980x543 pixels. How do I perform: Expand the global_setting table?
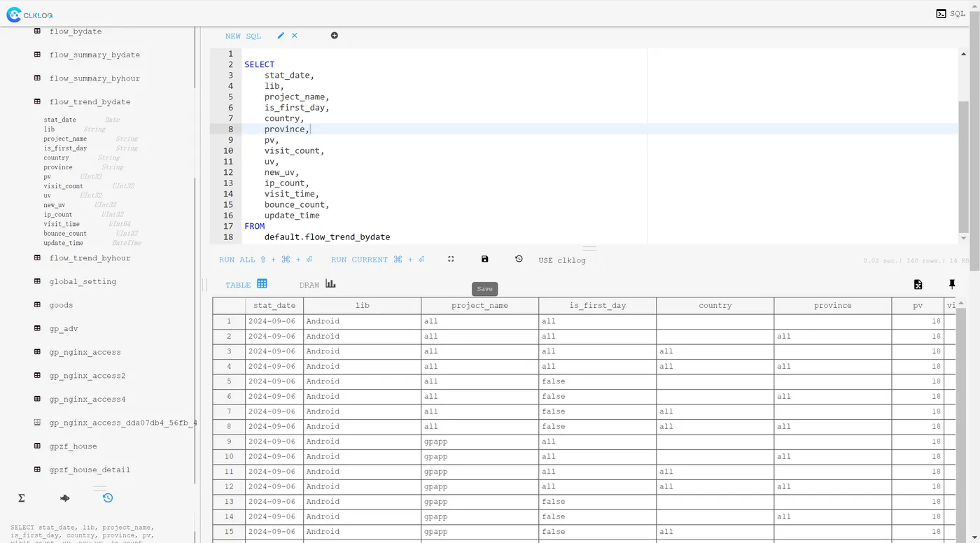click(x=83, y=281)
